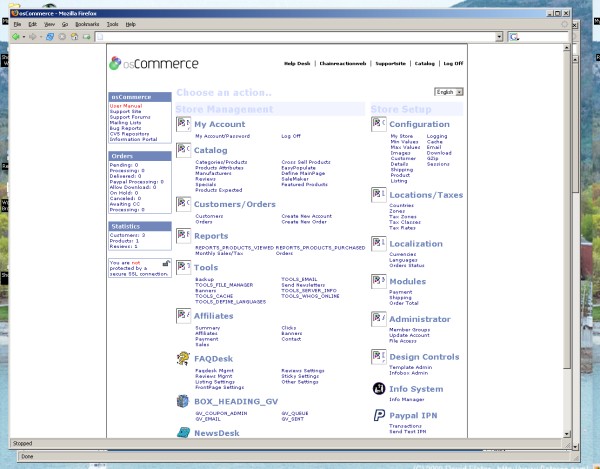The width and height of the screenshot is (600, 469).
Task: Click the Catalog header link
Action: tap(425, 64)
